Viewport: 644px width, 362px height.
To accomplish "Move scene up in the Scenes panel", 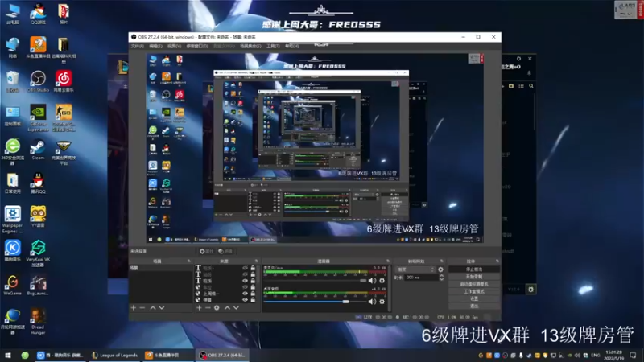I will pyautogui.click(x=152, y=308).
